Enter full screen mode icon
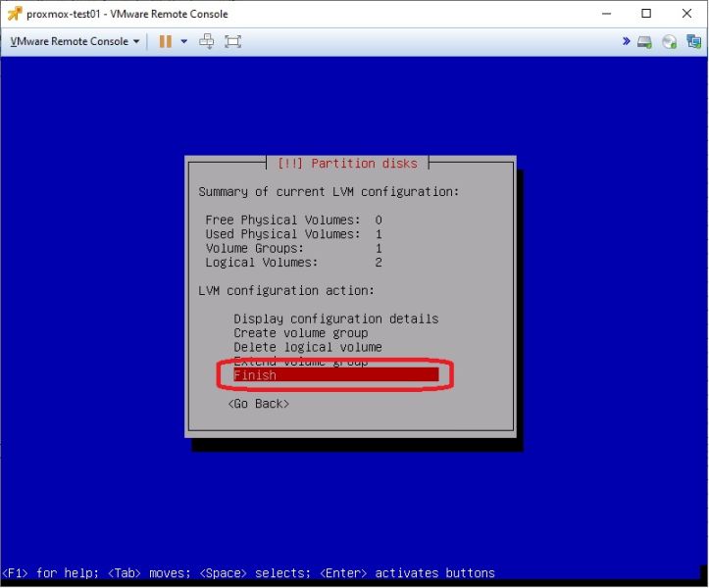 pyautogui.click(x=232, y=41)
